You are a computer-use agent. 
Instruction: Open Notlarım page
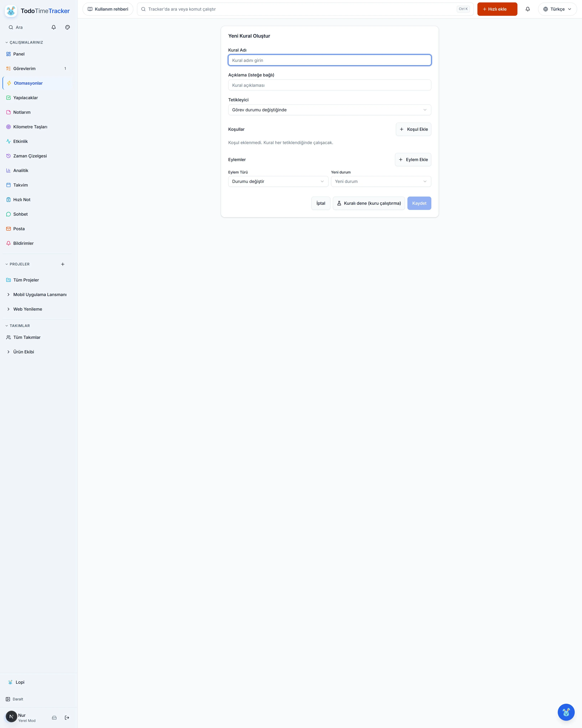pos(37,112)
